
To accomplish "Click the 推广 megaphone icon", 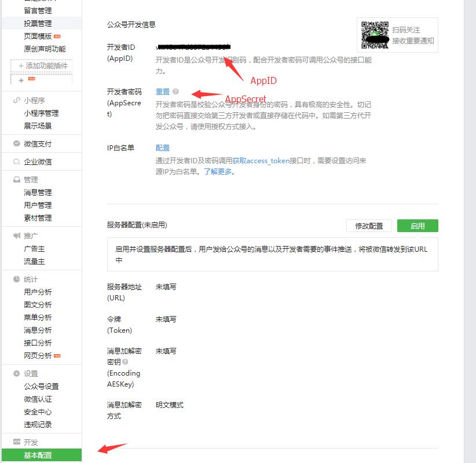I will click(x=16, y=236).
